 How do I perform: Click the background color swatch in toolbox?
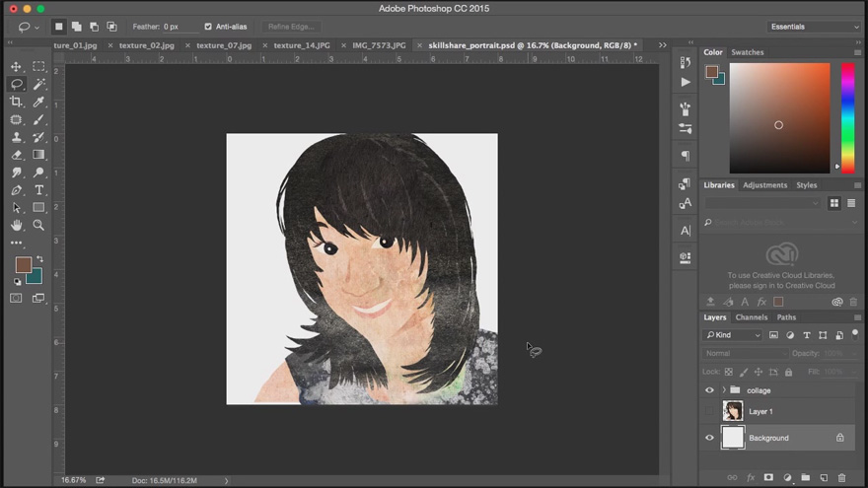tap(36, 278)
